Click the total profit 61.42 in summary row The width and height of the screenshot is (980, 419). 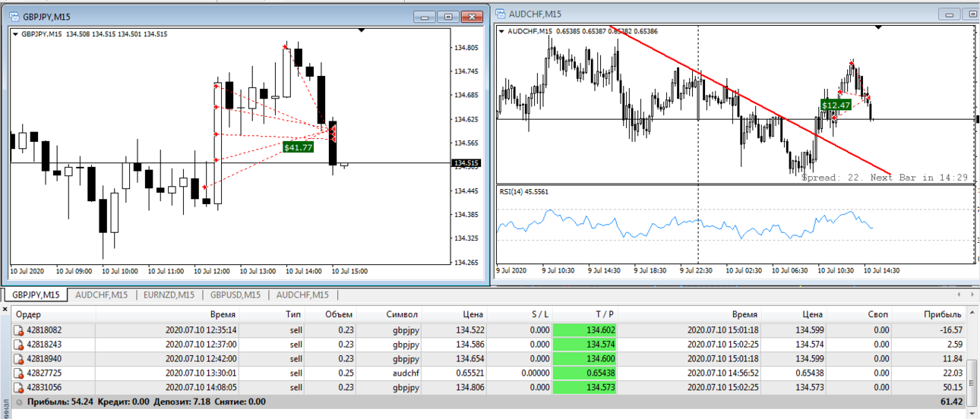coord(951,402)
